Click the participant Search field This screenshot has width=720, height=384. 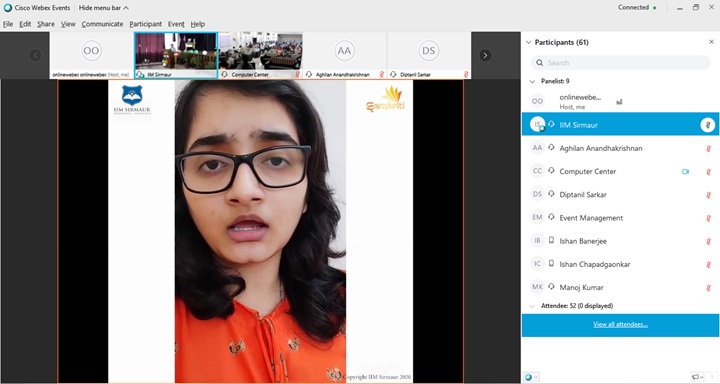point(621,62)
